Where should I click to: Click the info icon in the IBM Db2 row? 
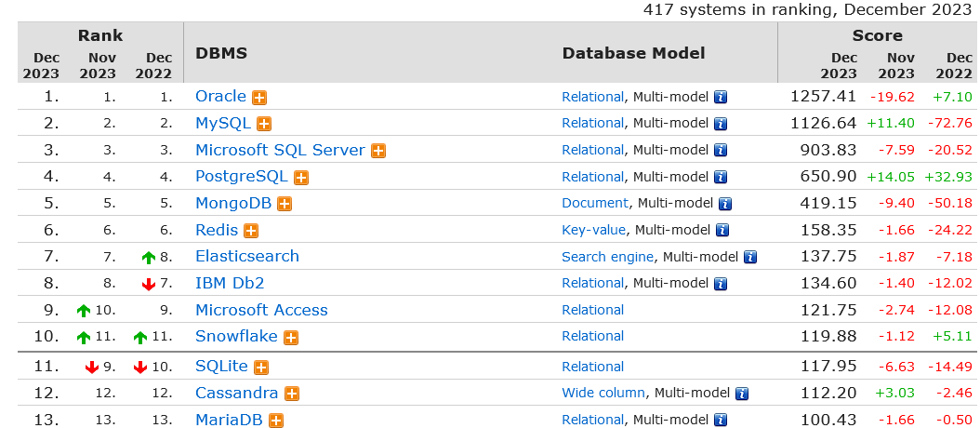(721, 284)
